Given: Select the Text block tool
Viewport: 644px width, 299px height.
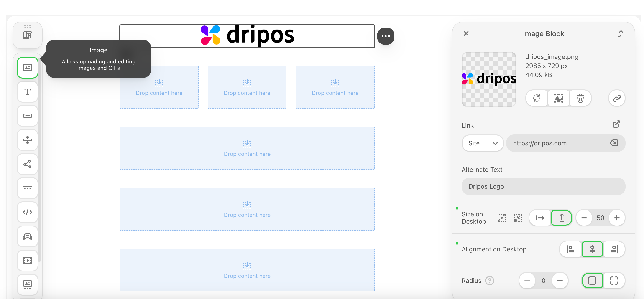Looking at the screenshot, I should [28, 92].
